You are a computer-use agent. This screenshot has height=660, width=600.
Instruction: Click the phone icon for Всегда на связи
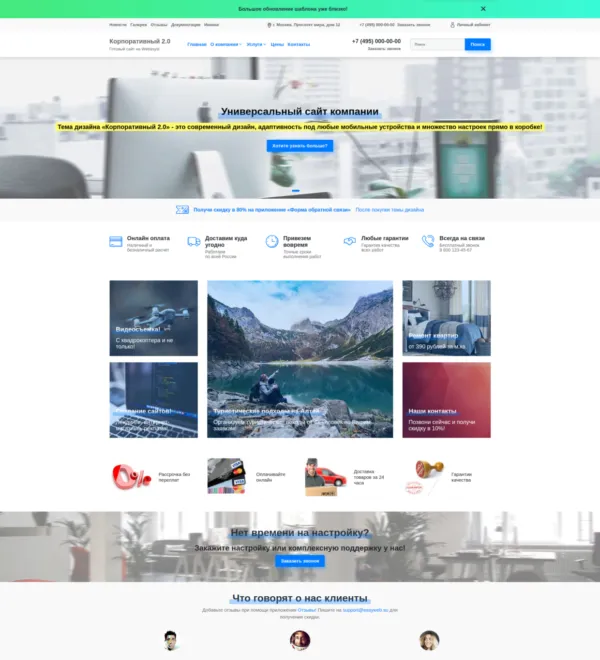(428, 241)
